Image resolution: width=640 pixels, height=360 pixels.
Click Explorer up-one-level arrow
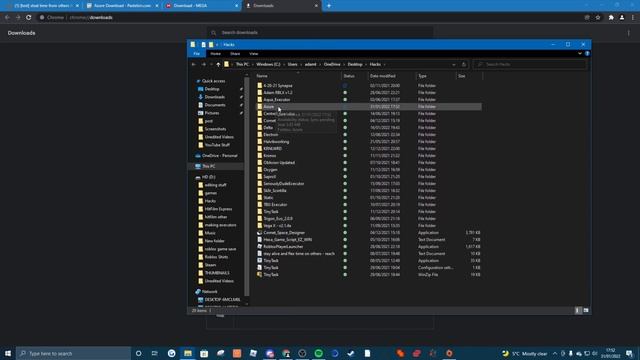tap(218, 64)
